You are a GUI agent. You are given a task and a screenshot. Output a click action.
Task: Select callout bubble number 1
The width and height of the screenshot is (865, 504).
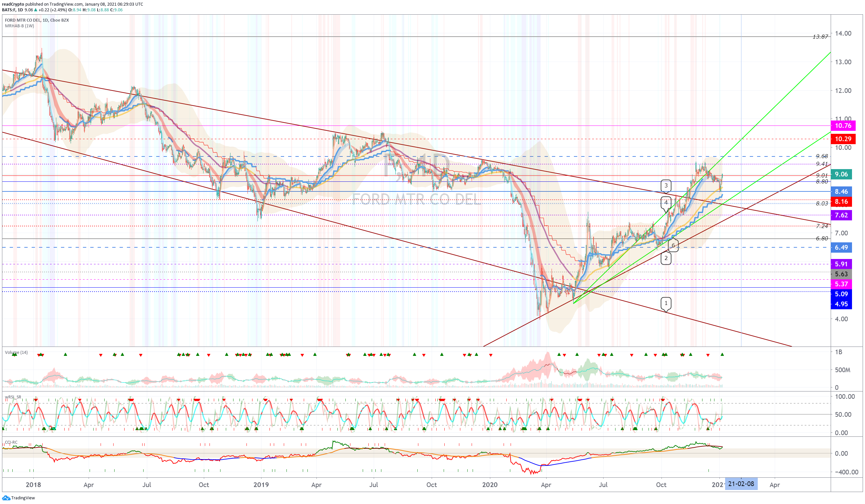(666, 303)
